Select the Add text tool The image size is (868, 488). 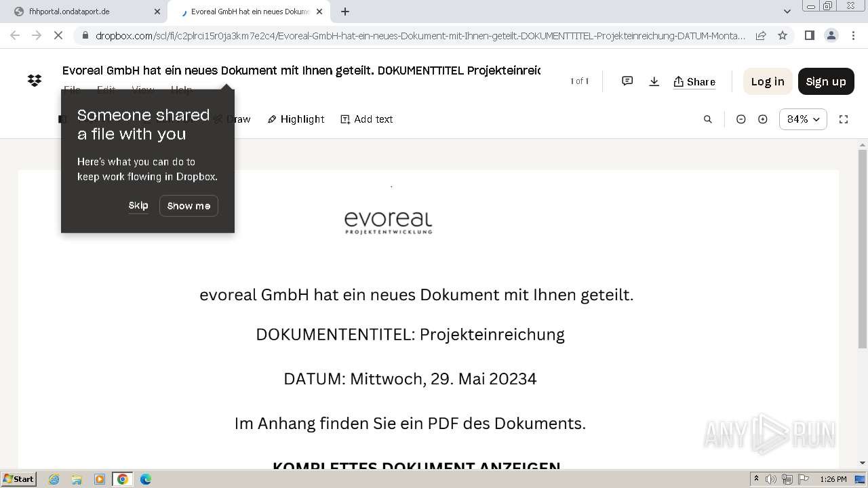coord(367,119)
